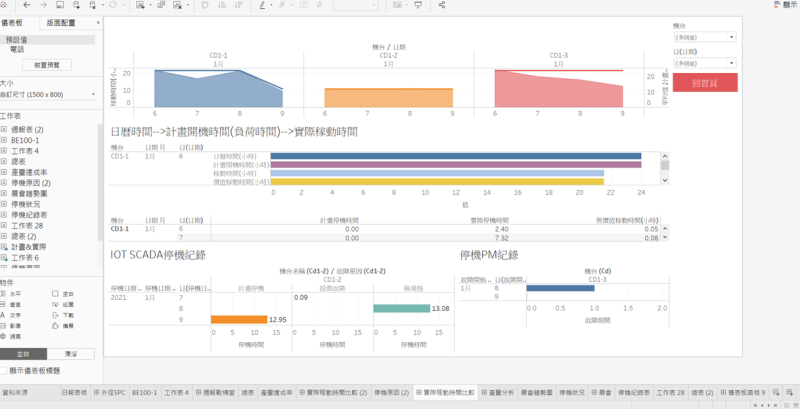Open the 自訂尺寸 (1500 x 800) size dropdown

point(48,94)
